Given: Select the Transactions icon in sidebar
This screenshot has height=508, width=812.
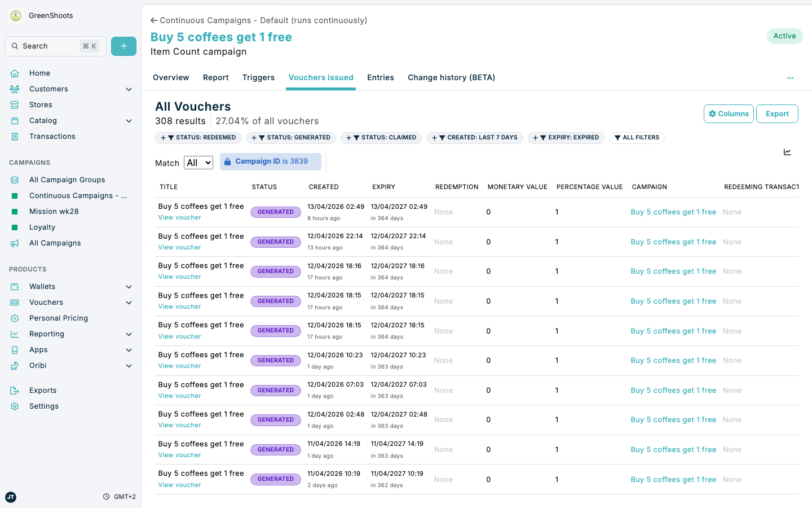Looking at the screenshot, I should point(14,136).
